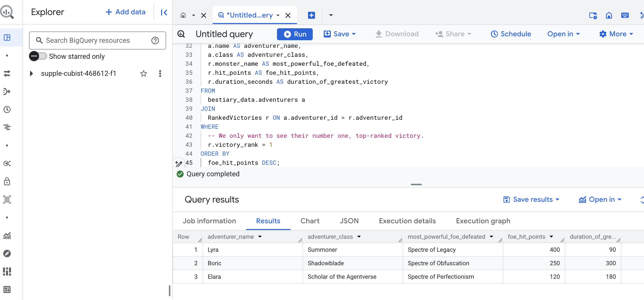Create a new query tab with plus icon
The width and height of the screenshot is (644, 300).
pos(311,15)
